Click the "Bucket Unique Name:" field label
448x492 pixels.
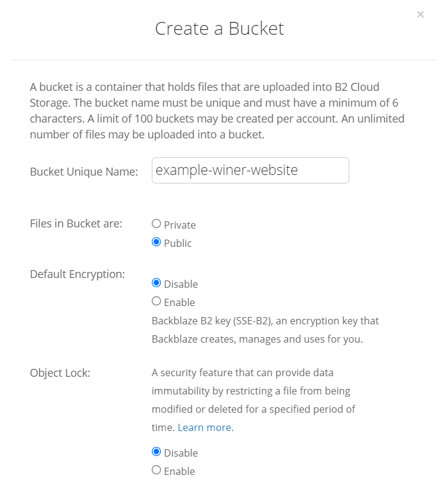click(x=84, y=172)
